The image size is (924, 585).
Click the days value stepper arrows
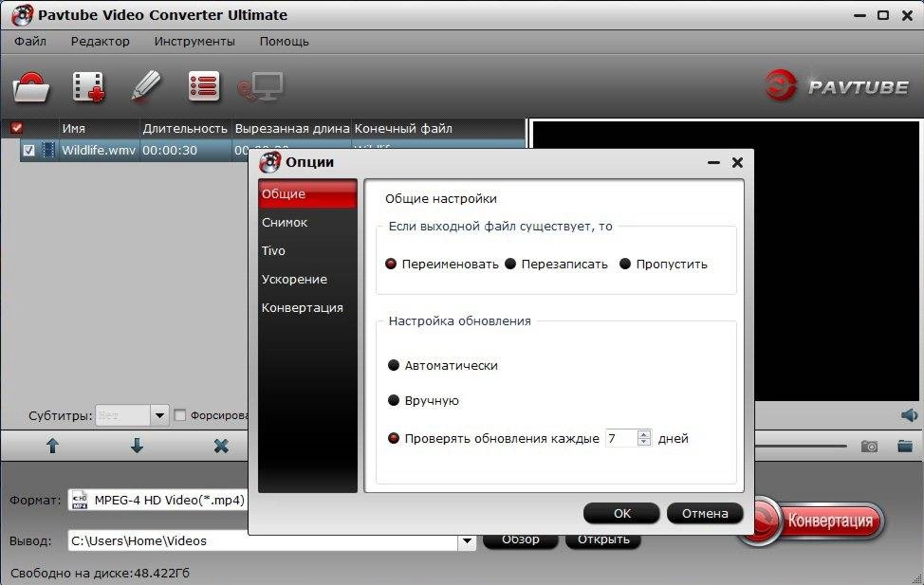click(x=644, y=438)
